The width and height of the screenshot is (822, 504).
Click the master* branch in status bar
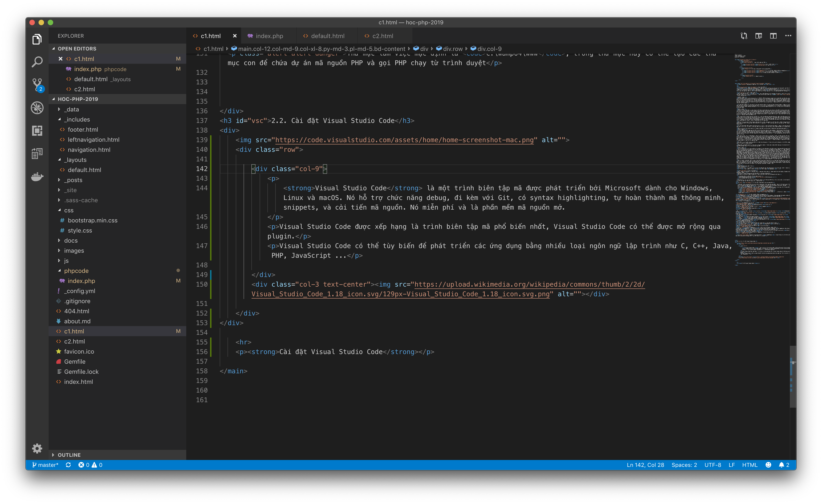click(x=45, y=465)
